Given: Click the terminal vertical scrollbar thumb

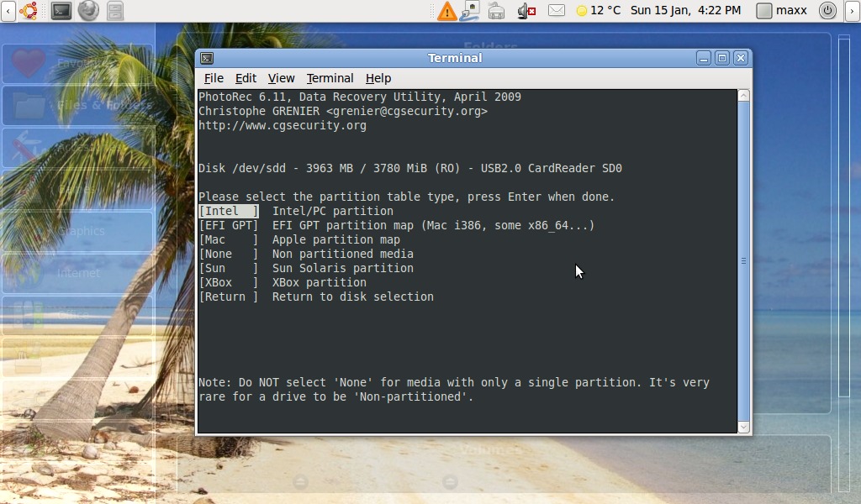Looking at the screenshot, I should [743, 261].
